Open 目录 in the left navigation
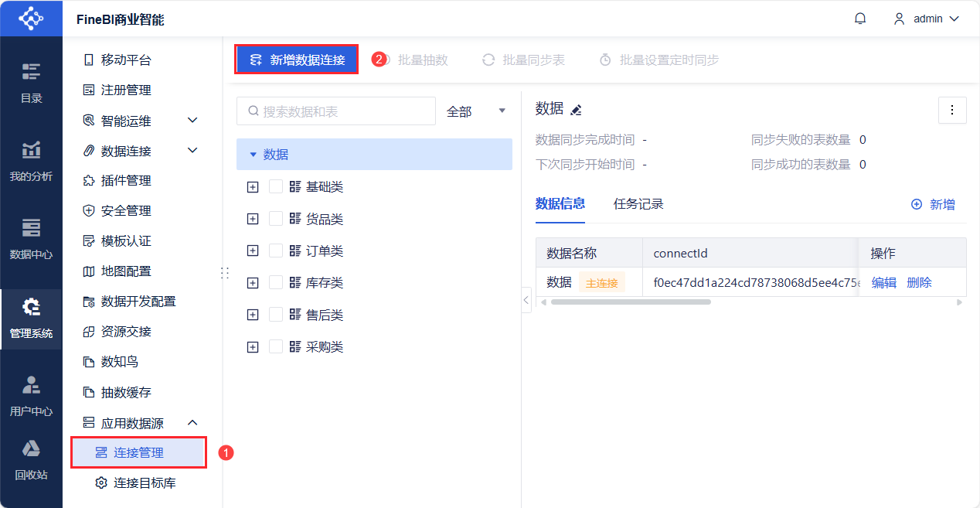The image size is (980, 508). click(x=31, y=82)
